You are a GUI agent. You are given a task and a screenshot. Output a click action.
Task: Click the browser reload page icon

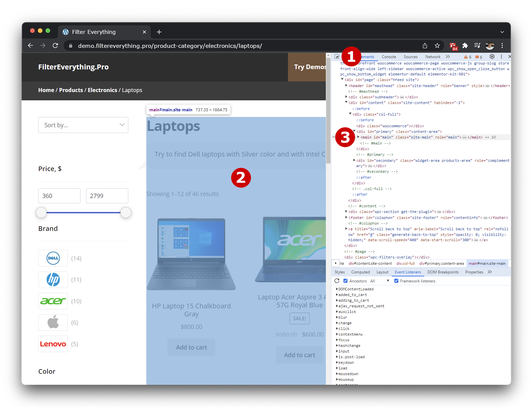click(55, 46)
